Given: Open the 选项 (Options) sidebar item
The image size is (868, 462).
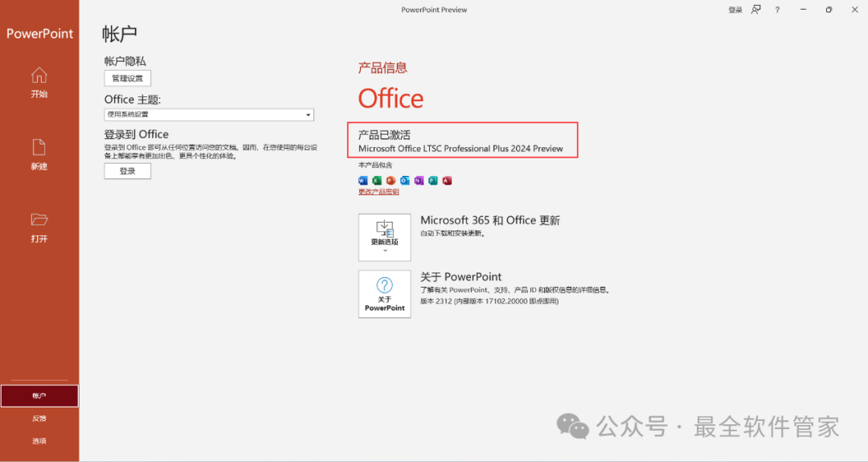Looking at the screenshot, I should point(39,441).
